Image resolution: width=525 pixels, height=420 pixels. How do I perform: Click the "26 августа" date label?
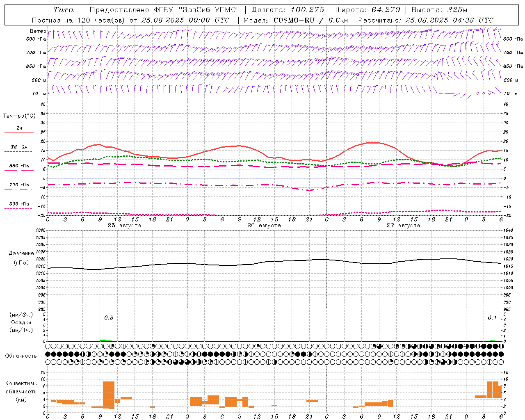(x=264, y=226)
